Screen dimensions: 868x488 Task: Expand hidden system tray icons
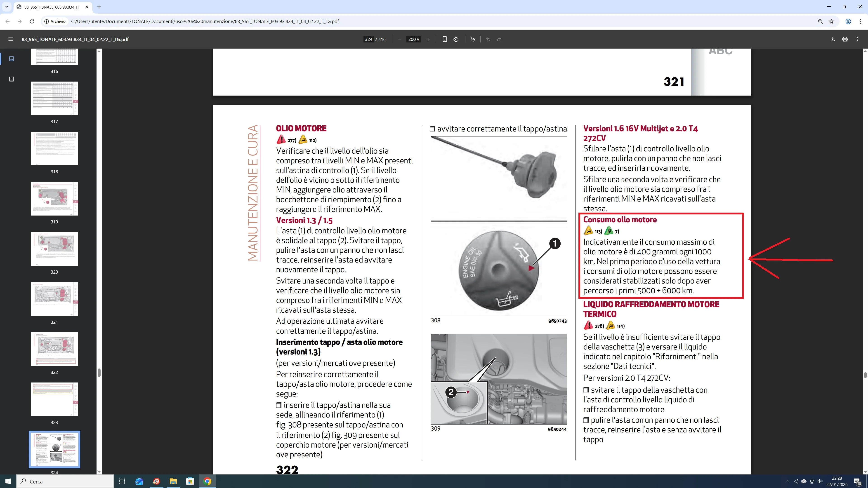pos(787,481)
